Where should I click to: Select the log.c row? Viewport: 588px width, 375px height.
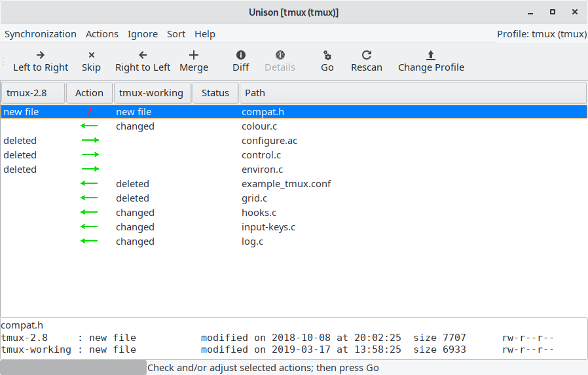point(294,241)
